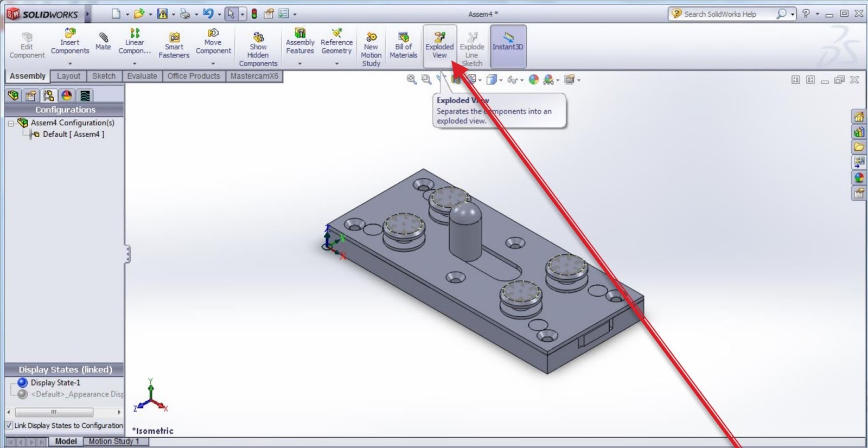
Task: Switch to the Model bottom tab
Action: click(66, 441)
